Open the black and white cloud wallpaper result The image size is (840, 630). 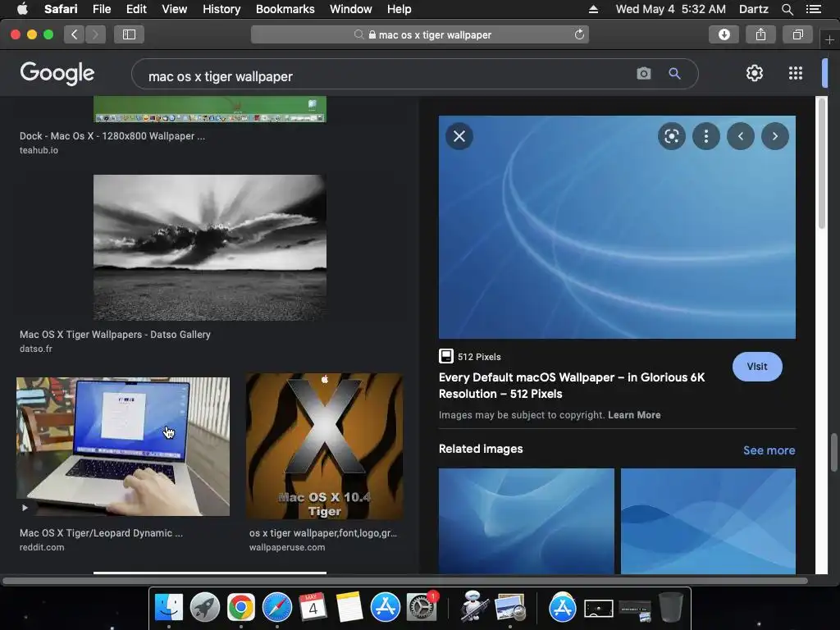point(209,248)
